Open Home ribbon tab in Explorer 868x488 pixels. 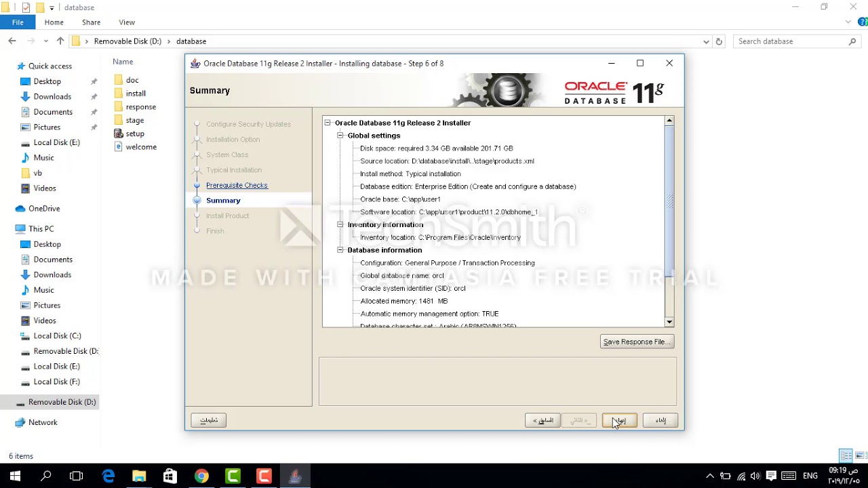[x=54, y=22]
